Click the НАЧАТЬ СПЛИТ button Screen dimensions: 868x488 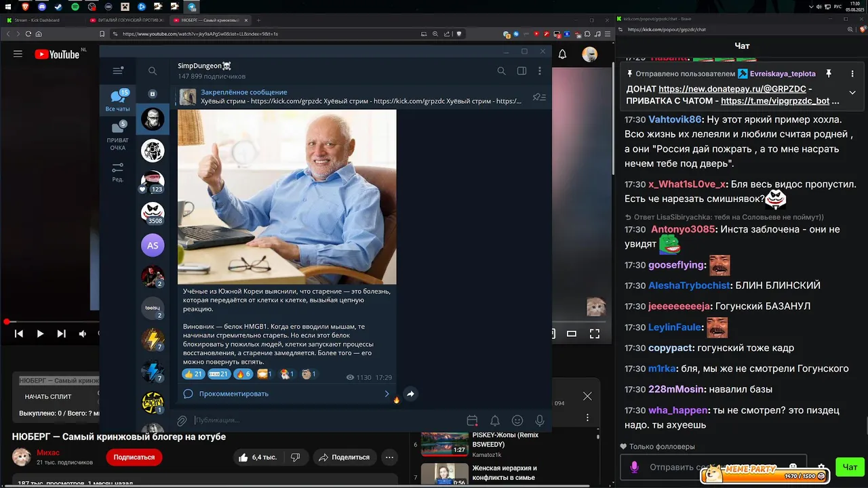pyautogui.click(x=48, y=396)
